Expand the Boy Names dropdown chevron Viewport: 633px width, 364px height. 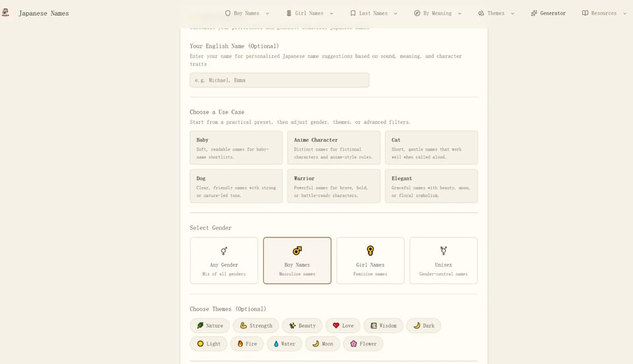point(267,13)
